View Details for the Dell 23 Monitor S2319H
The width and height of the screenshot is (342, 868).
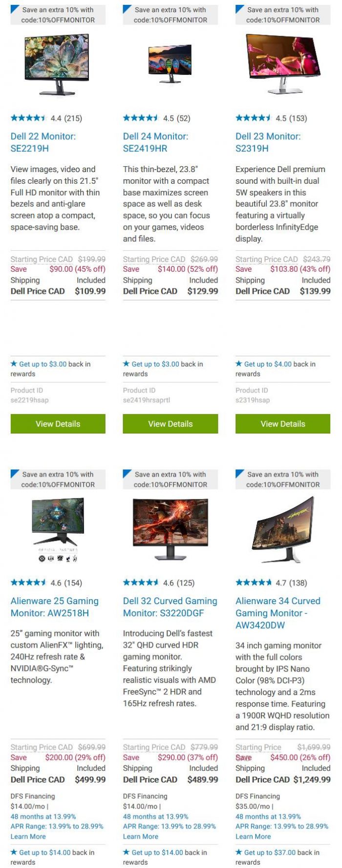click(x=283, y=424)
